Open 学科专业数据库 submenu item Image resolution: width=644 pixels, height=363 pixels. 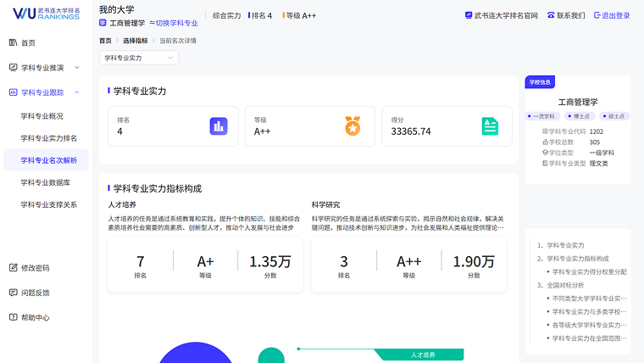(x=46, y=182)
